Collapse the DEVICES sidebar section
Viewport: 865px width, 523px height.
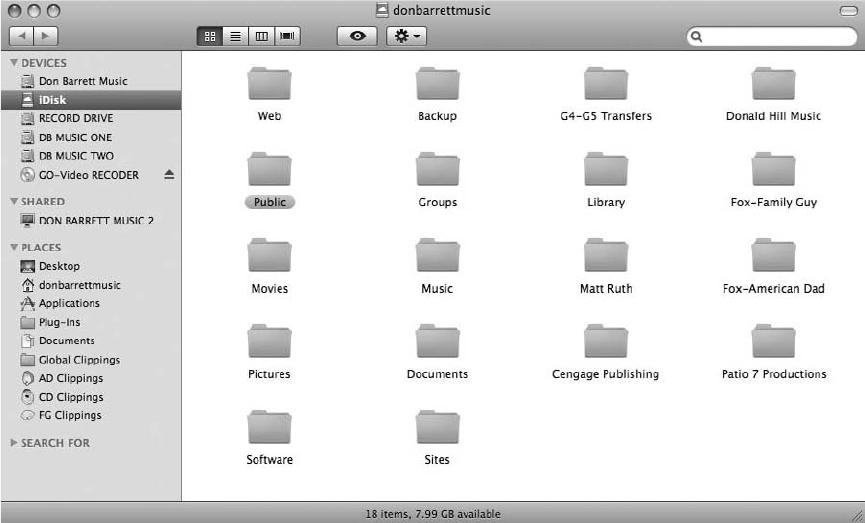tap(14, 63)
